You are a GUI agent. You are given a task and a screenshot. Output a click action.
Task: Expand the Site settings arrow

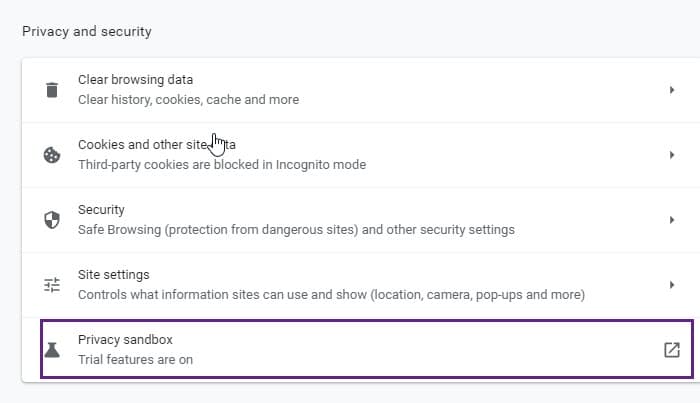671,285
